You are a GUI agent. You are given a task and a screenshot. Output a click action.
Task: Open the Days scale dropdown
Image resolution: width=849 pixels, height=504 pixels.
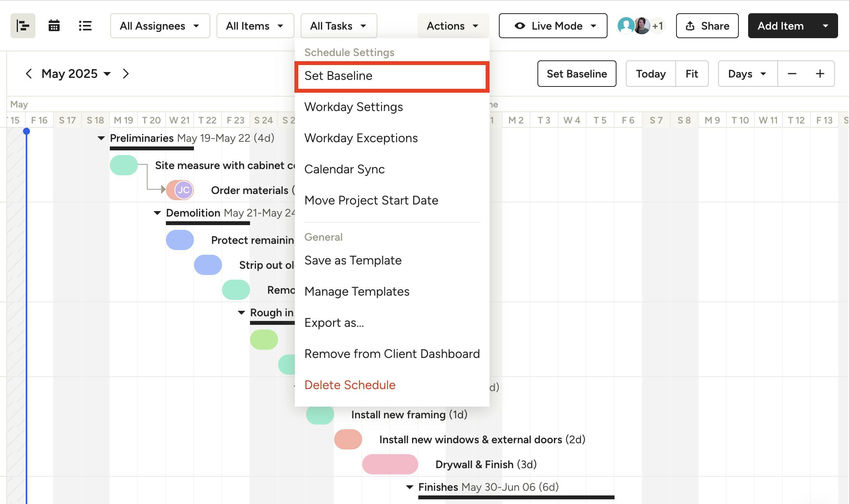pyautogui.click(x=747, y=74)
